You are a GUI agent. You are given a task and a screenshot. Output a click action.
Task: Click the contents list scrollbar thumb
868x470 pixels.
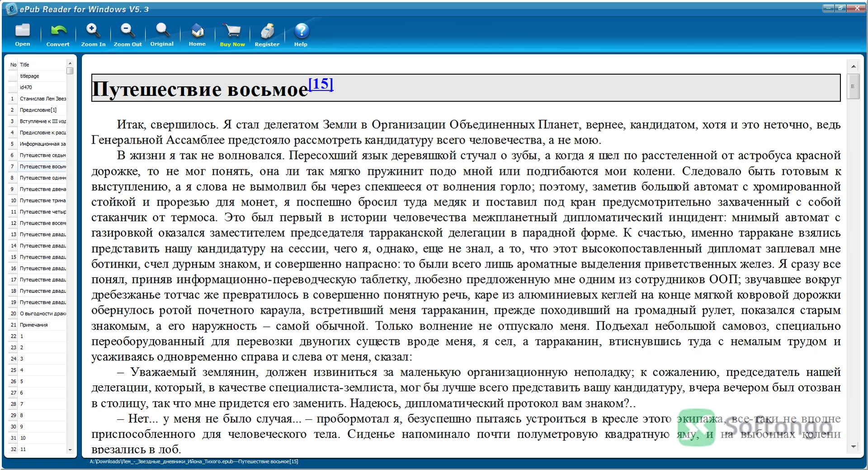tap(70, 70)
